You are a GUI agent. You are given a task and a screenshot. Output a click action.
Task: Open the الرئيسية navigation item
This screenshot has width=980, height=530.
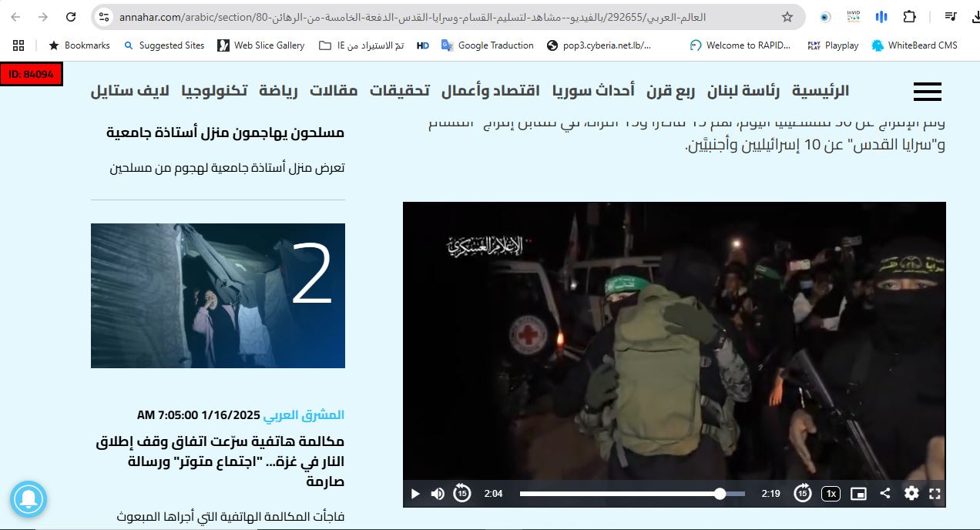point(821,91)
